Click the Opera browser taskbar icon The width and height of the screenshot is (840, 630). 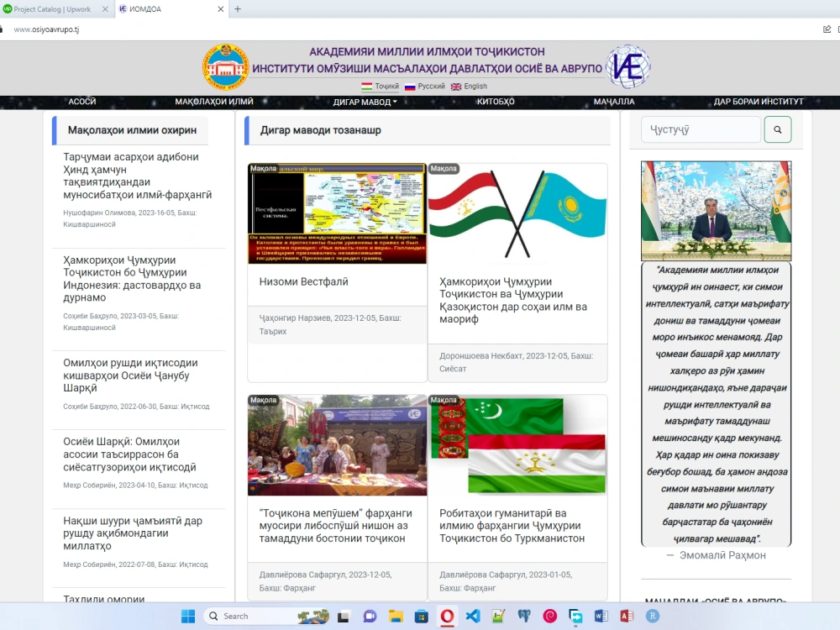coord(447,616)
